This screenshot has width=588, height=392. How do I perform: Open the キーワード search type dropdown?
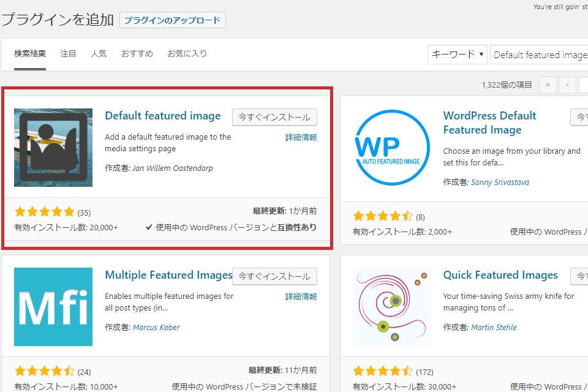click(x=457, y=55)
